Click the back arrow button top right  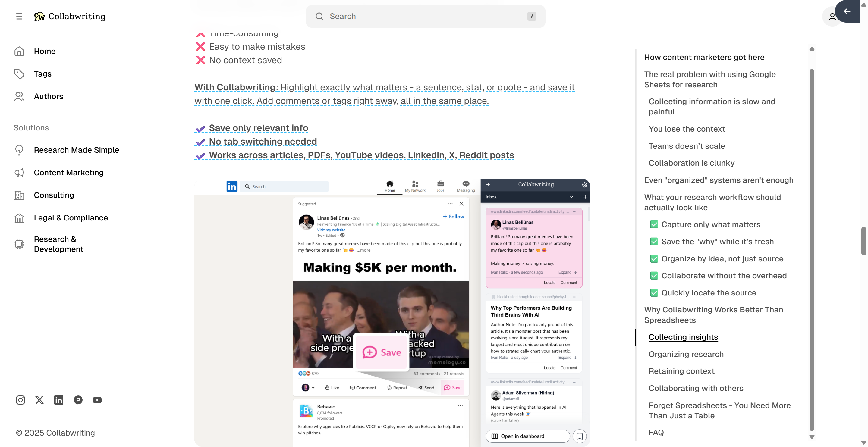click(847, 11)
